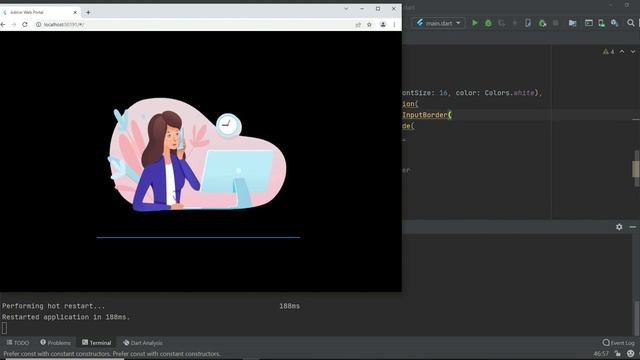Click the Admin Web Portal browser tab
Viewport: 640px width, 360px height.
click(39, 13)
